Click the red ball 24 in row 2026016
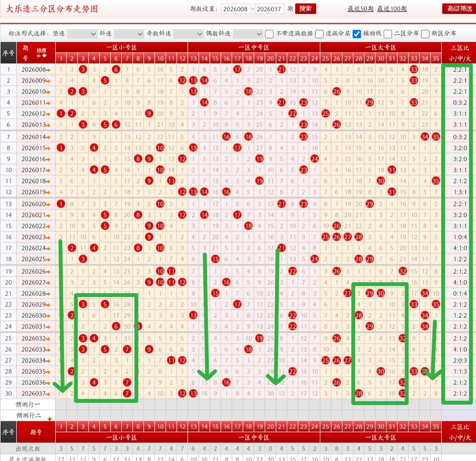476x461 pixels. [x=315, y=159]
